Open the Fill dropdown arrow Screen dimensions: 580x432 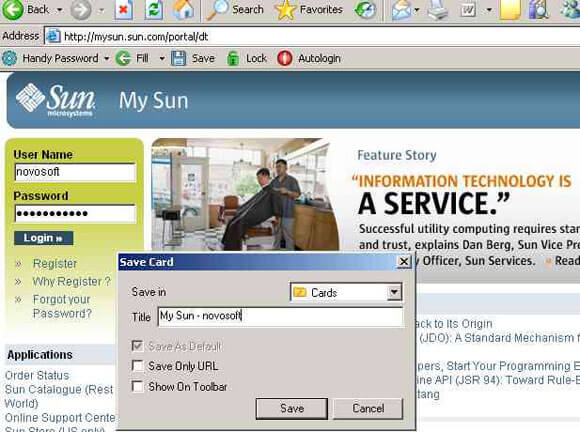(x=162, y=58)
